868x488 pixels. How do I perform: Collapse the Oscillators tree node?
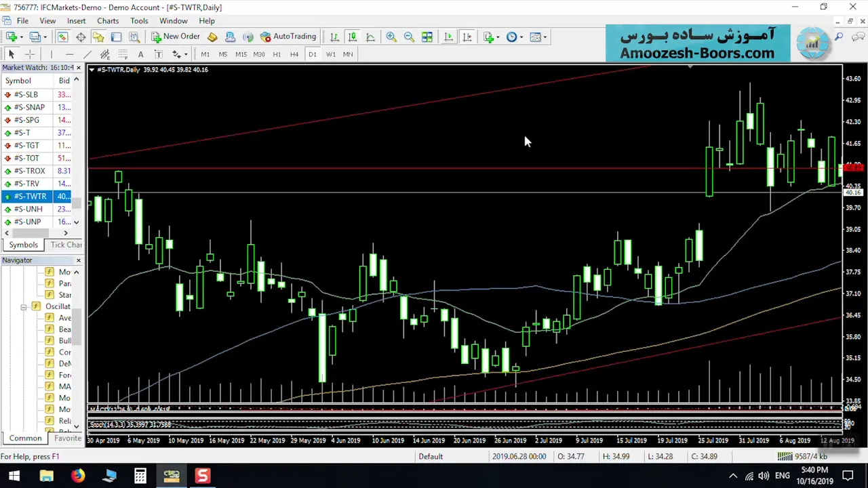pyautogui.click(x=24, y=306)
